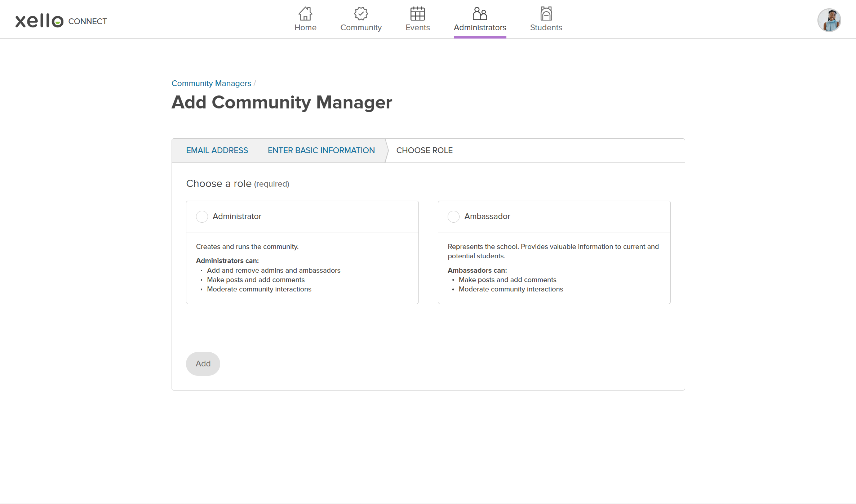Open the Community badge icon
The image size is (856, 504).
click(360, 14)
